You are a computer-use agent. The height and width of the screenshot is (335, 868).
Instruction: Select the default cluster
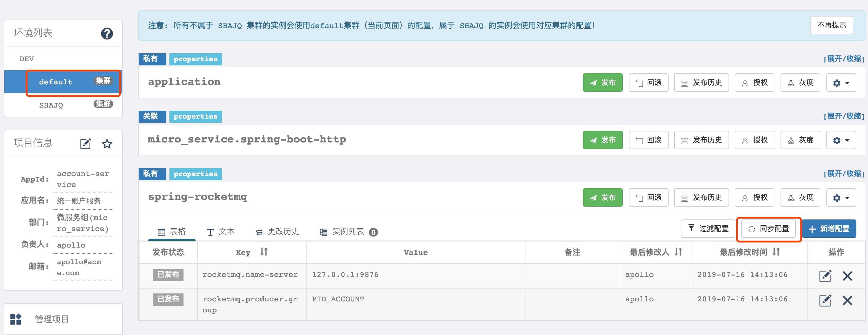pyautogui.click(x=63, y=82)
